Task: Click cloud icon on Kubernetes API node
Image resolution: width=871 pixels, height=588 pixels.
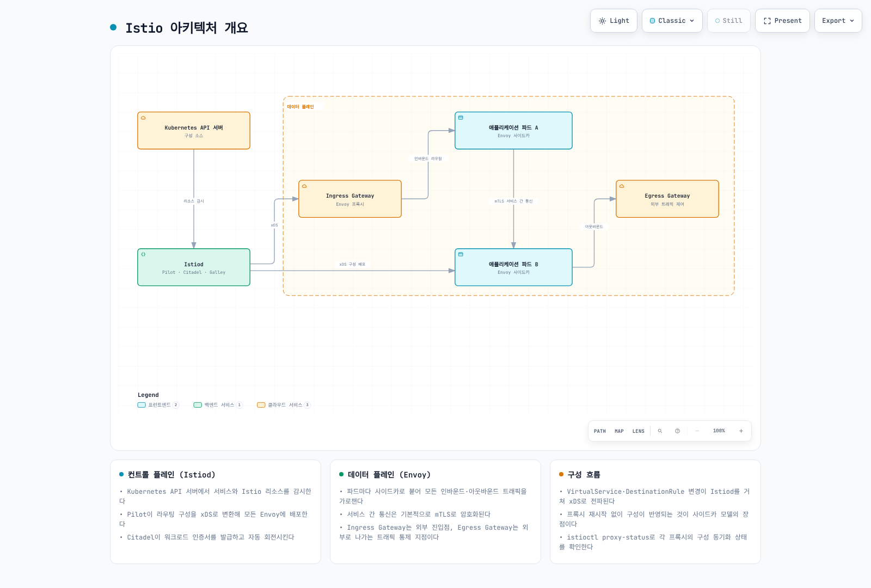Action: pos(143,118)
